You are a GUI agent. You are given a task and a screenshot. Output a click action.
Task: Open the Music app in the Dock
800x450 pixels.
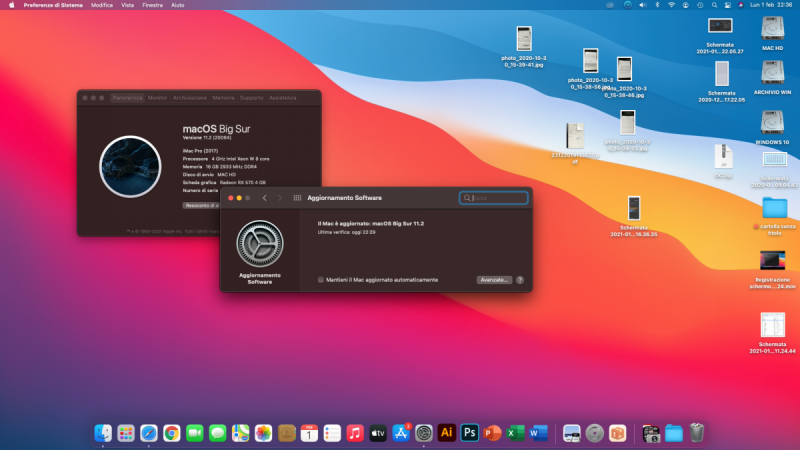click(x=355, y=433)
